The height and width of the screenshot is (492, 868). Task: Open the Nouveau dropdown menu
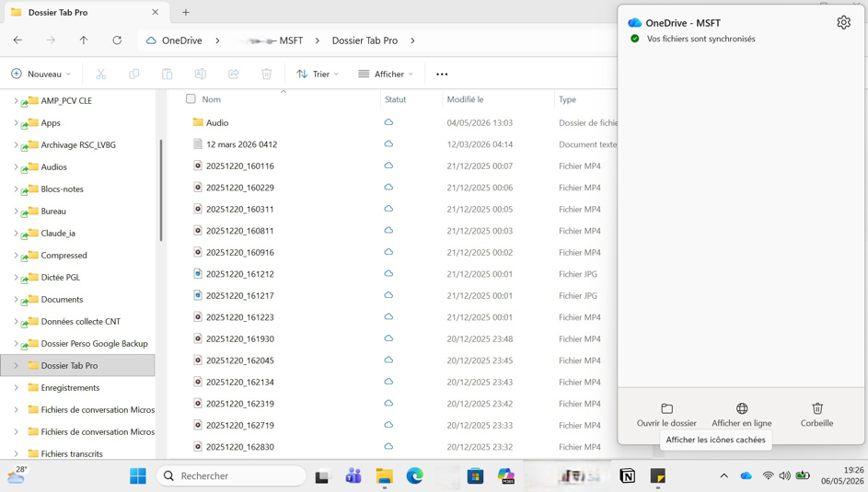click(41, 74)
